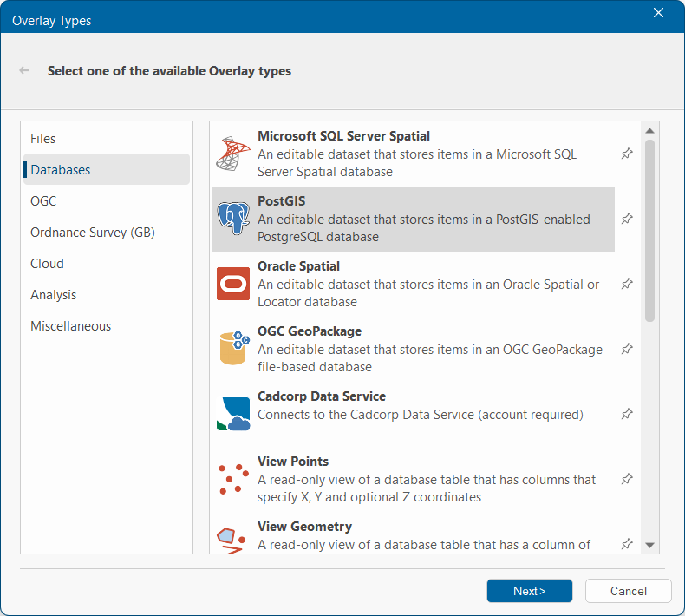The width and height of the screenshot is (685, 616).
Task: Select the Oracle Spatial red icon
Action: point(232,284)
